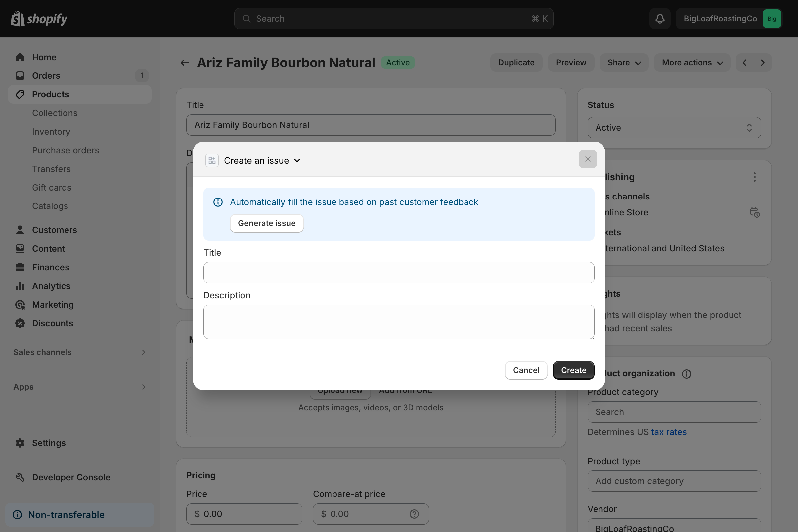Viewport: 798px width, 532px height.
Task: Open the Create an issue dropdown
Action: pyautogui.click(x=262, y=160)
